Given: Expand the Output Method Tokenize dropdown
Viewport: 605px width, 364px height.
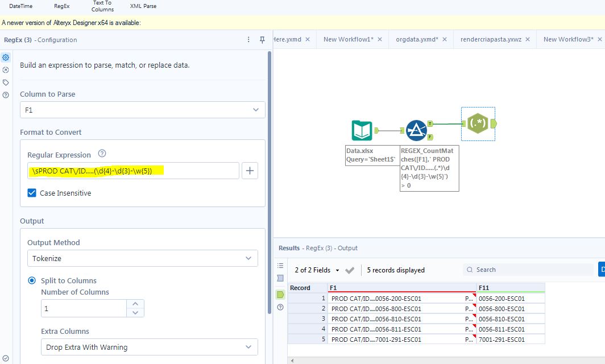Looking at the screenshot, I should coord(142,258).
